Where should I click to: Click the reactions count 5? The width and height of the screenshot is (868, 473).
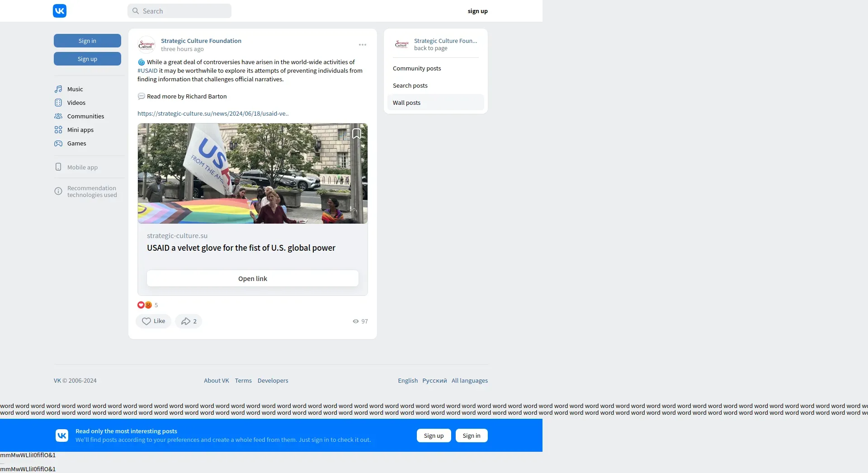pos(156,305)
